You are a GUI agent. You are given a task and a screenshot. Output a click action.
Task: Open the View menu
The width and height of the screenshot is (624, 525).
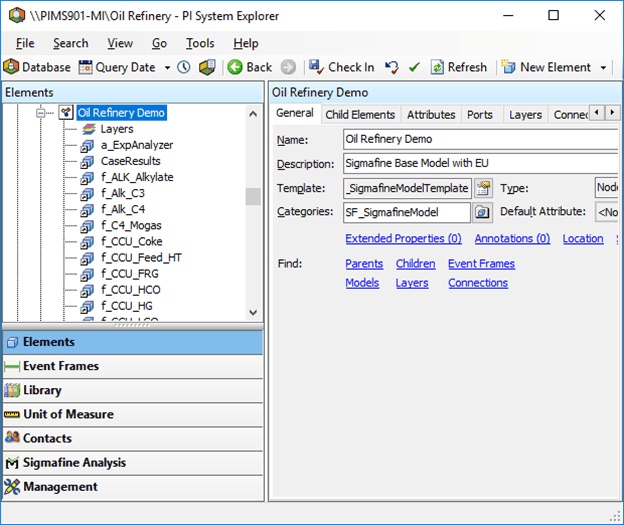pyautogui.click(x=120, y=43)
